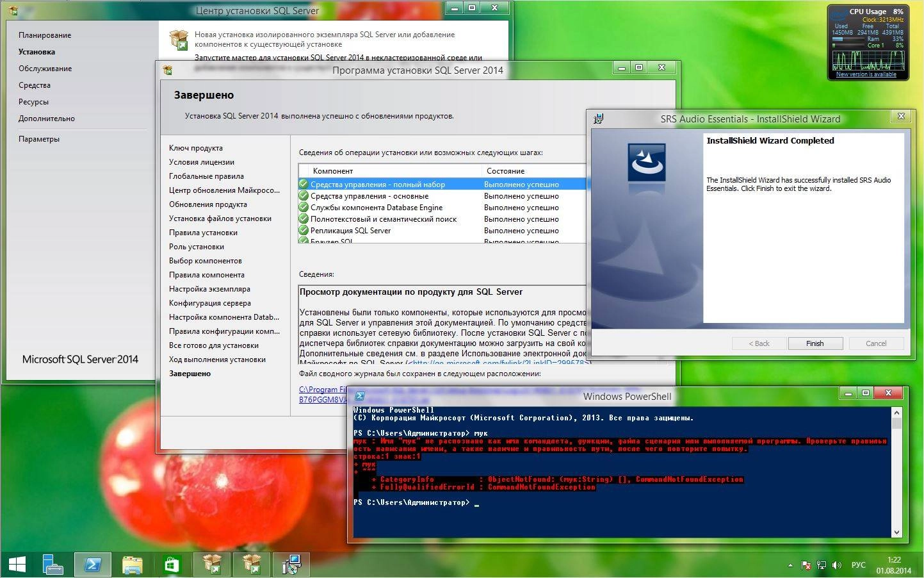The image size is (924, 578).
Task: Select the PowerShell taskbar icon
Action: pyautogui.click(x=93, y=565)
